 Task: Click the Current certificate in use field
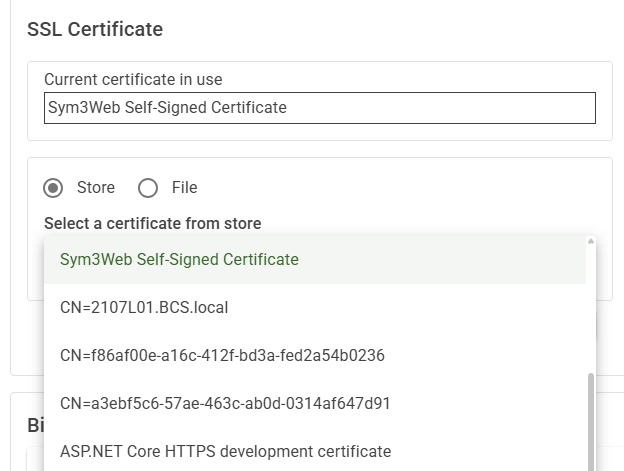[x=319, y=108]
